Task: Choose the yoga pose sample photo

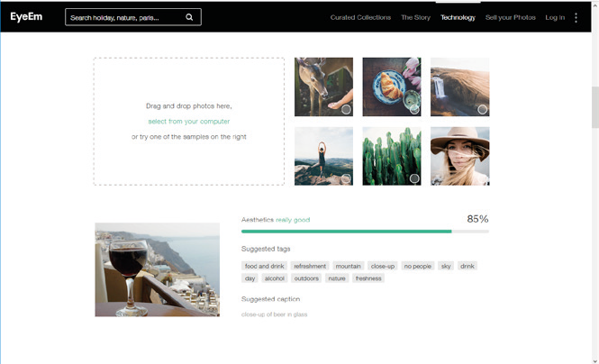Action: [x=323, y=156]
